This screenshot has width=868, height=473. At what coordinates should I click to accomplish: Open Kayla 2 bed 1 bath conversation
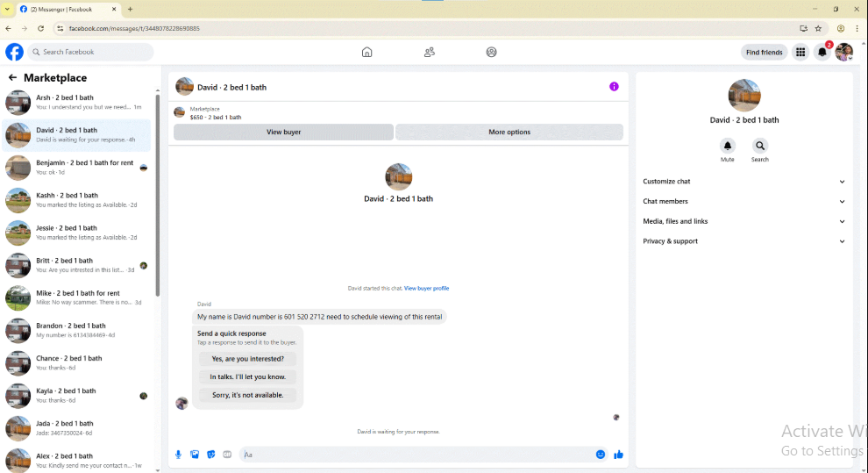tap(76, 396)
